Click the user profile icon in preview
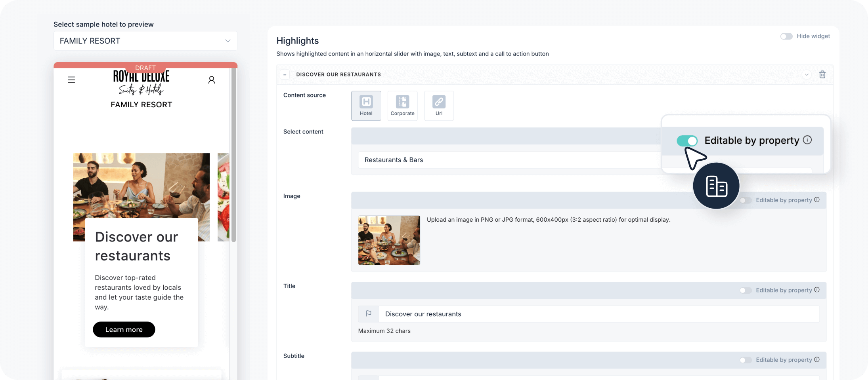Screen dimensions: 868x380 212,80
